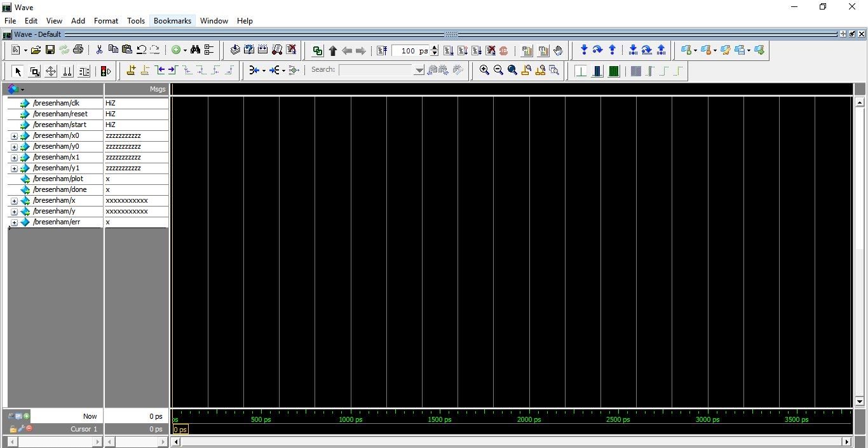Click the Step Into blue down arrow
Screen dimensions: 868x448
pos(584,50)
